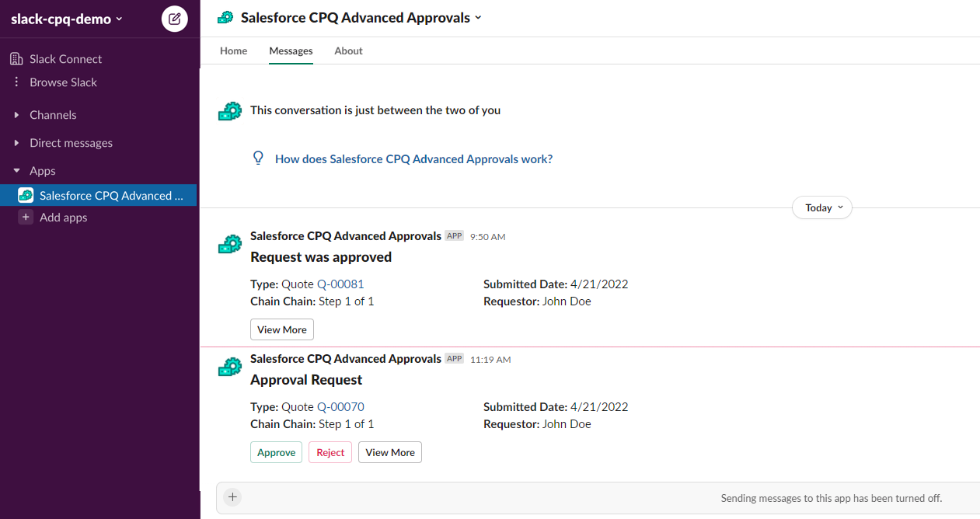Screen dimensions: 980x519
Task: Click the bot avatar on the Approval Request
Action: [x=229, y=366]
